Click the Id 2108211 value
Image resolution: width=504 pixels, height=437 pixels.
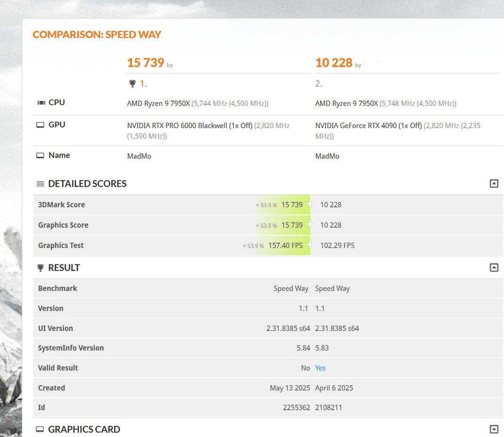pos(329,407)
